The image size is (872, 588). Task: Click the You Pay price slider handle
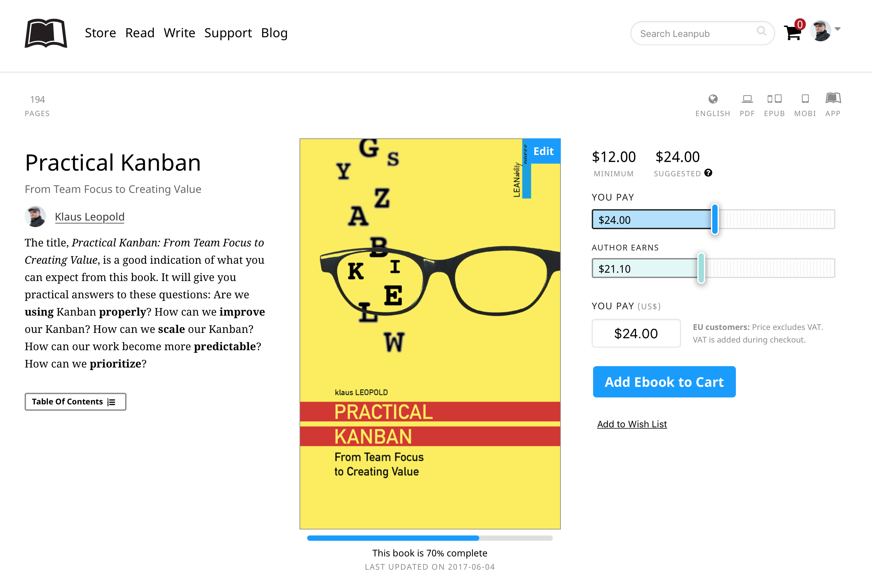(x=715, y=220)
